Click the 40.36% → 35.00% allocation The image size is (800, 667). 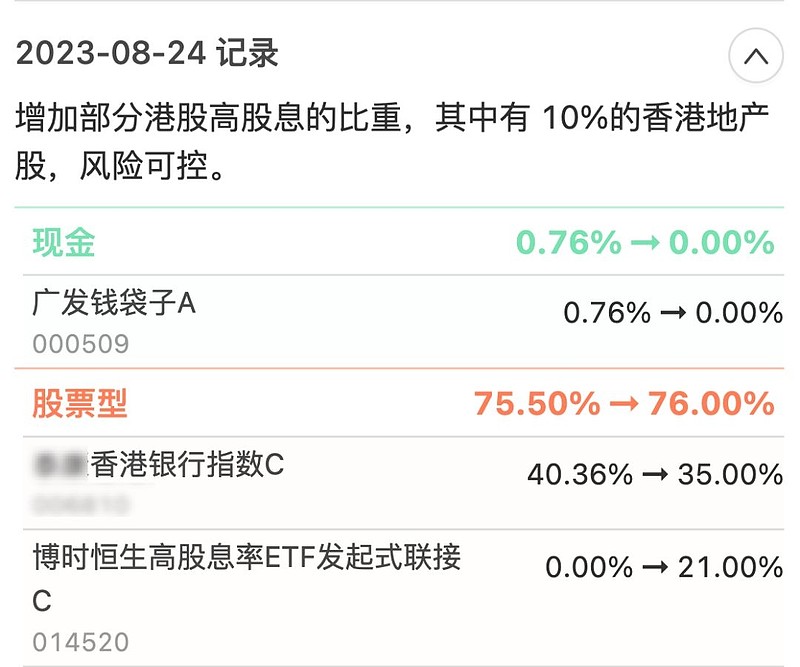click(655, 475)
